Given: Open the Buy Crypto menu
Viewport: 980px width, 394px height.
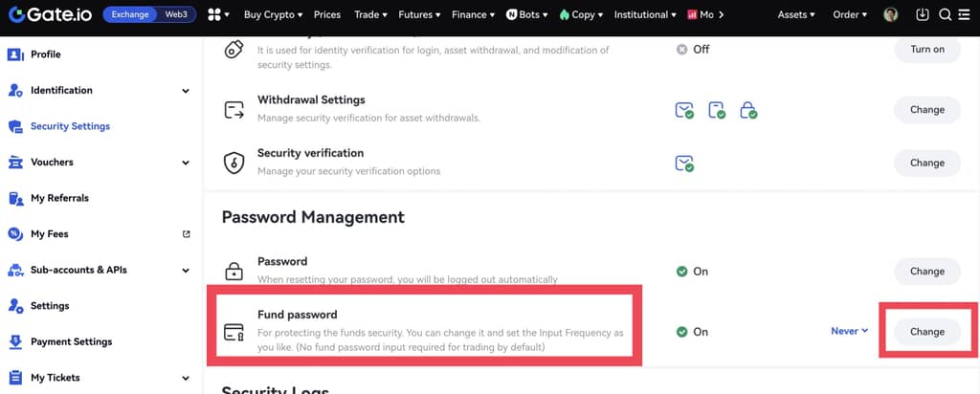Looking at the screenshot, I should point(273,15).
